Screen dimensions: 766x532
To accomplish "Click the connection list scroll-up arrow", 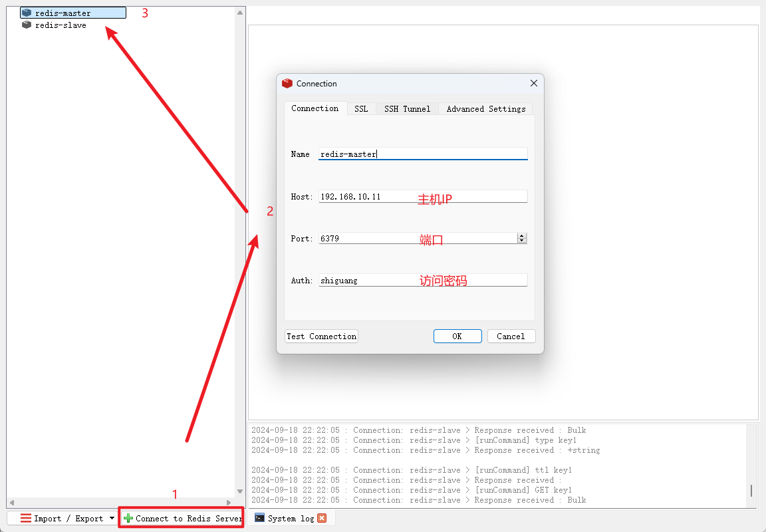I will click(240, 13).
